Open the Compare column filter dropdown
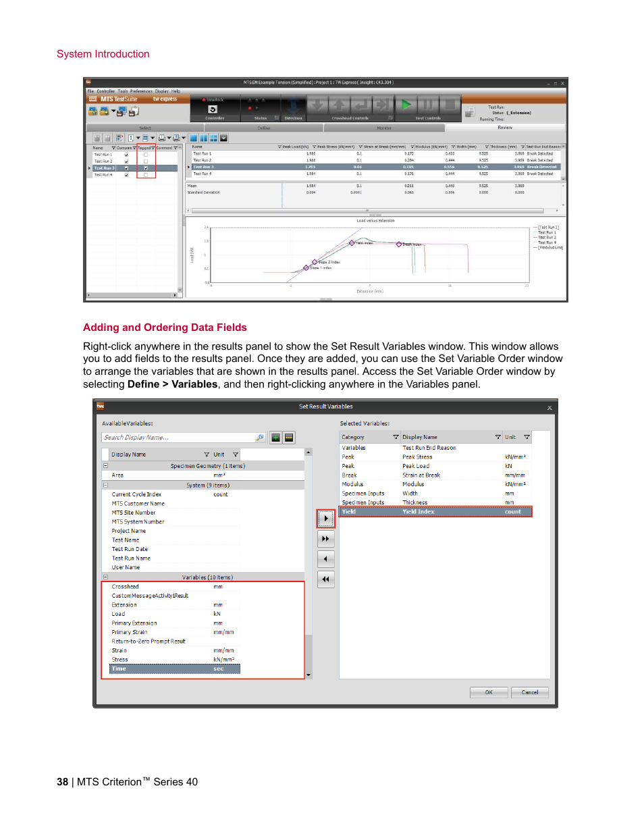 coord(134,148)
